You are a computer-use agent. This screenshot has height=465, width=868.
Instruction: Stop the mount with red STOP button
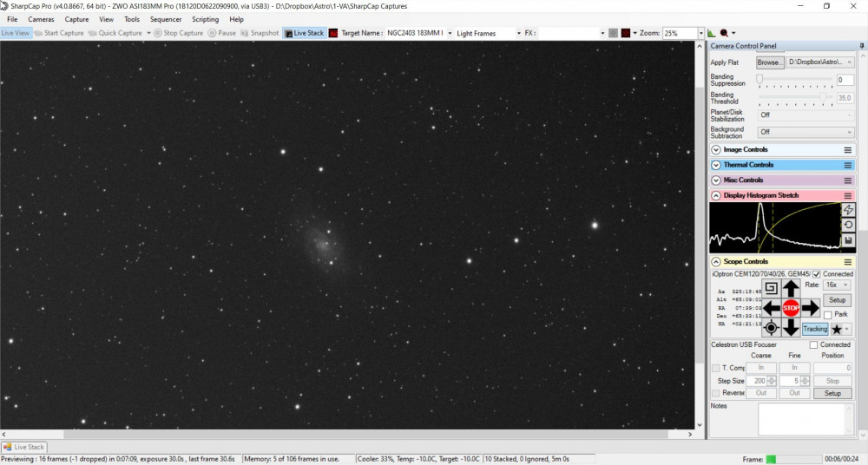click(x=791, y=308)
